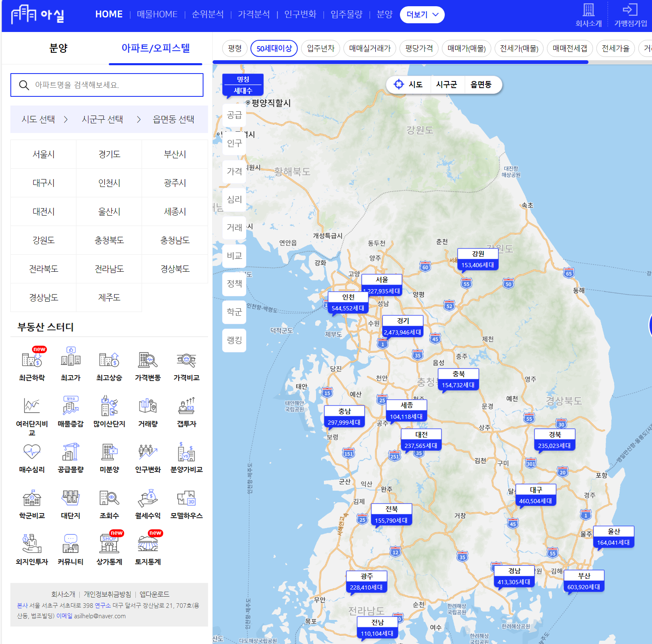Viewport: 652px width, 644px height.
Task: Open the 토지통계 icon
Action: coord(148,543)
